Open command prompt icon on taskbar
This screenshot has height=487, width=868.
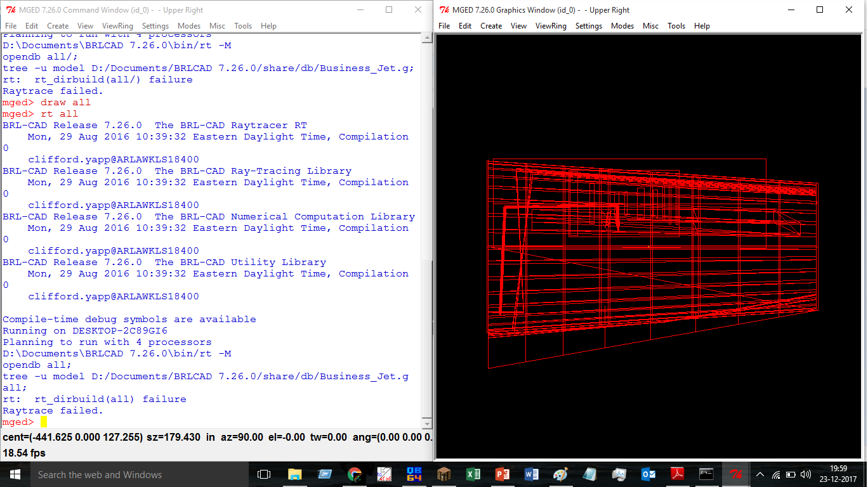(x=706, y=474)
